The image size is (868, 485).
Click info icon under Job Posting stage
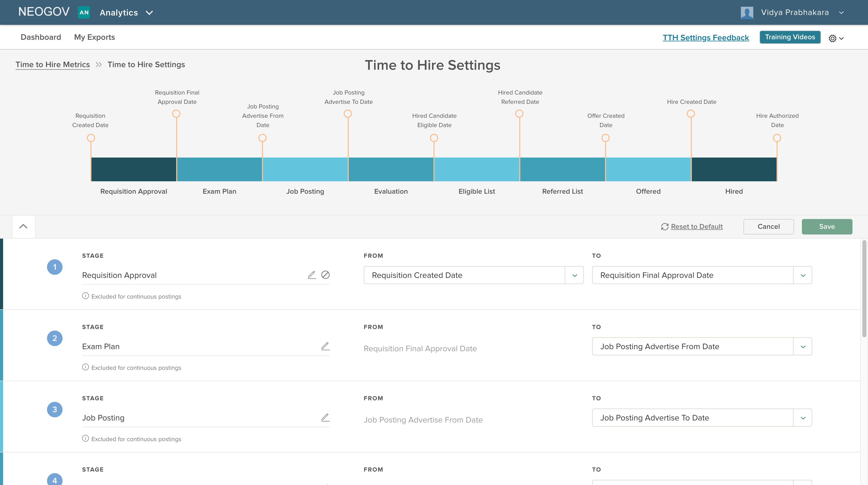click(x=86, y=439)
